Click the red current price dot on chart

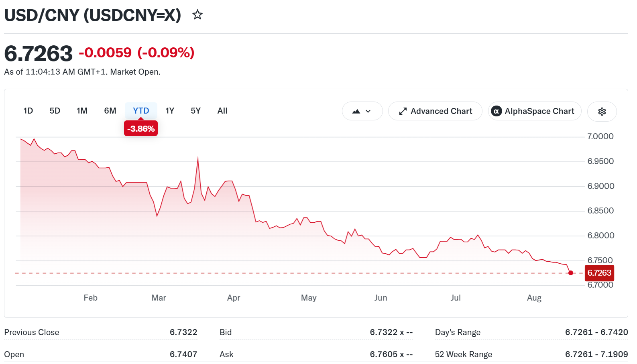tap(571, 273)
